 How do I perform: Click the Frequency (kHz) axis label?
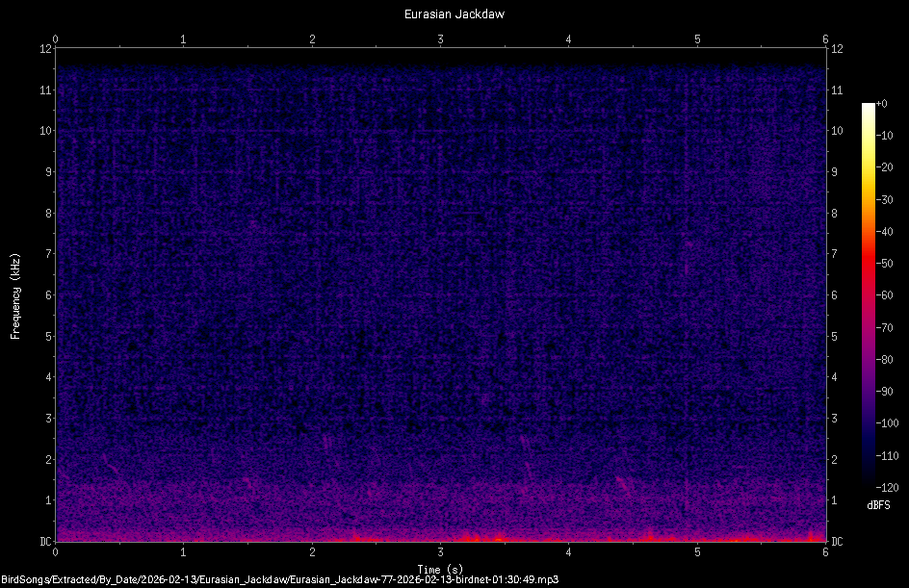point(14,294)
